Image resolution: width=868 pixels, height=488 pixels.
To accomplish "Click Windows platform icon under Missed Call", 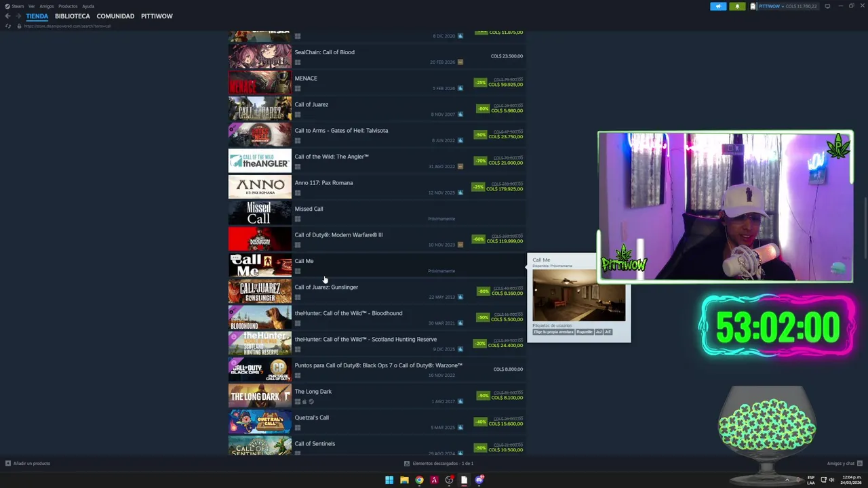I will pos(297,219).
